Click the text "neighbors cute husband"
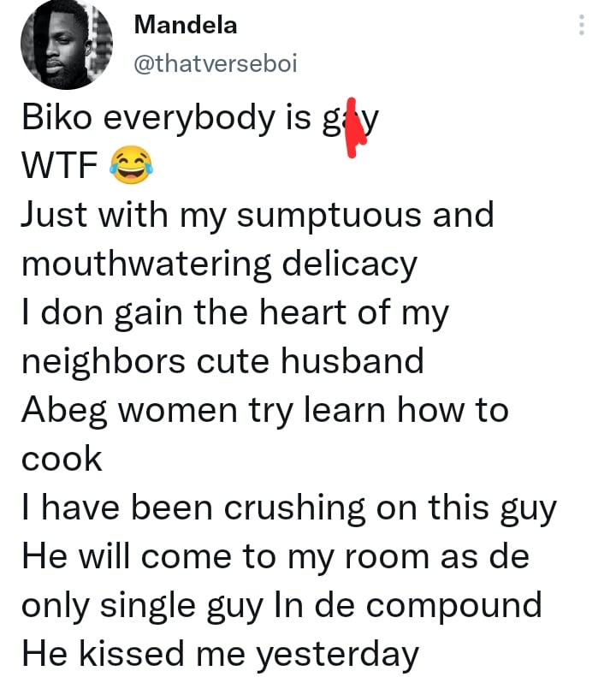 click(222, 361)
